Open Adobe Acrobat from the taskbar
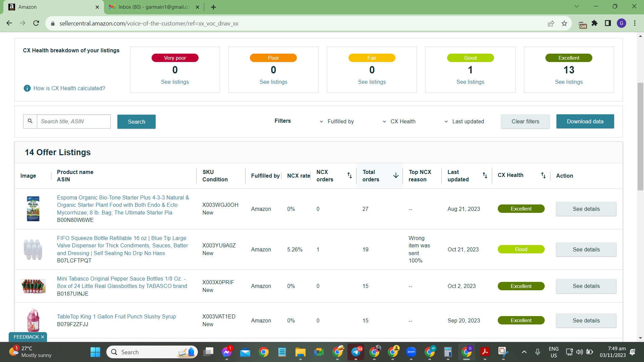Viewport: 644px width, 362px height. (x=485, y=352)
